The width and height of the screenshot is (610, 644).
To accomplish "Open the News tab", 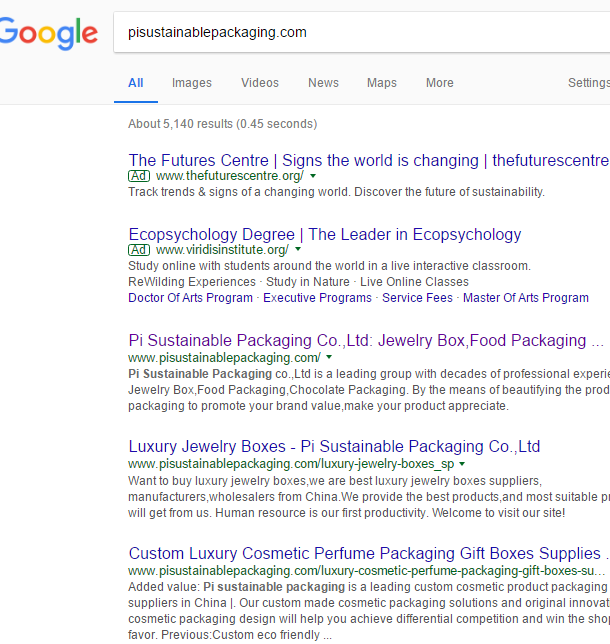I will tap(323, 83).
